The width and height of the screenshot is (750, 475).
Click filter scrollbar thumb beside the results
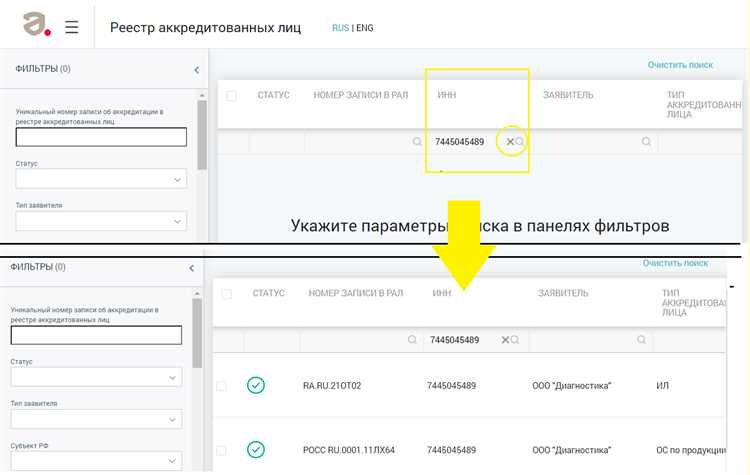click(197, 333)
